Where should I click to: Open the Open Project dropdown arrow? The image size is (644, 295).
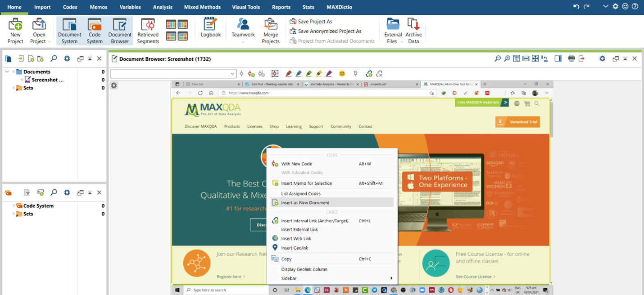coord(49,41)
